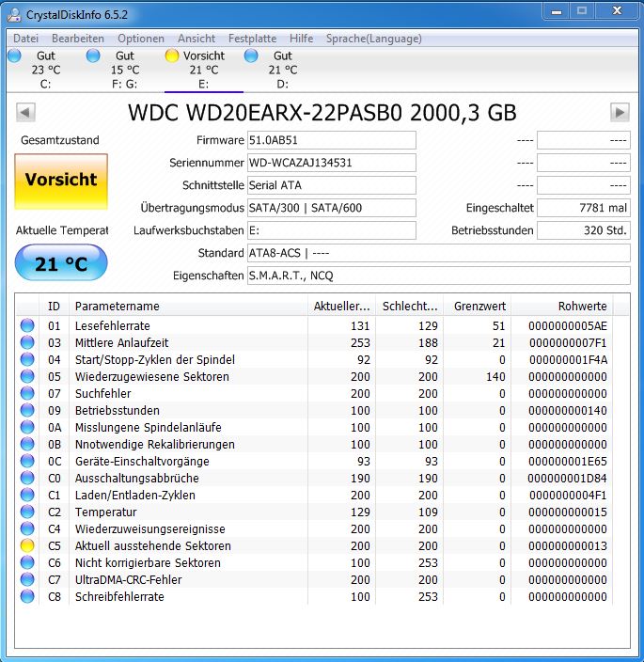Click the Betriebsstunden value 320 Std.
This screenshot has height=662, width=644.
tap(584, 230)
